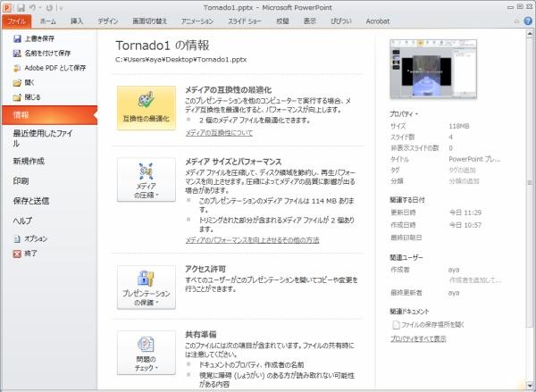536x392 pixels.
Task: Click the 名前を付けて保存 icon
Action: coord(17,54)
